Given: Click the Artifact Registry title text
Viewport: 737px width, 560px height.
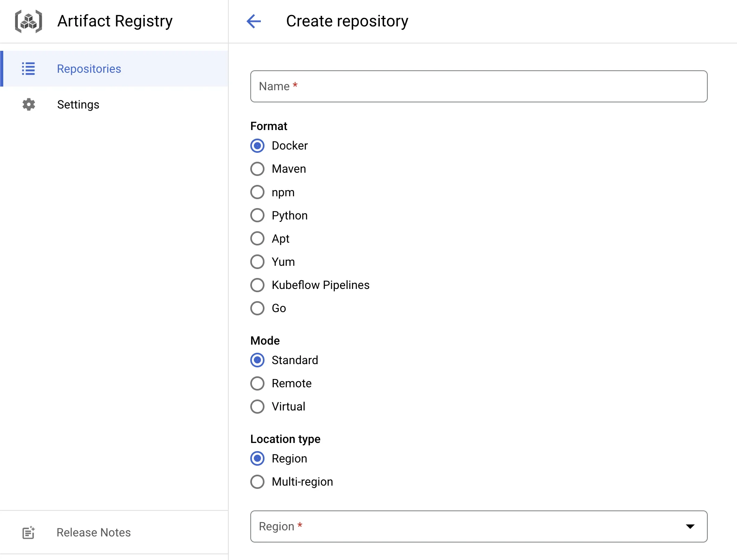Looking at the screenshot, I should [115, 21].
